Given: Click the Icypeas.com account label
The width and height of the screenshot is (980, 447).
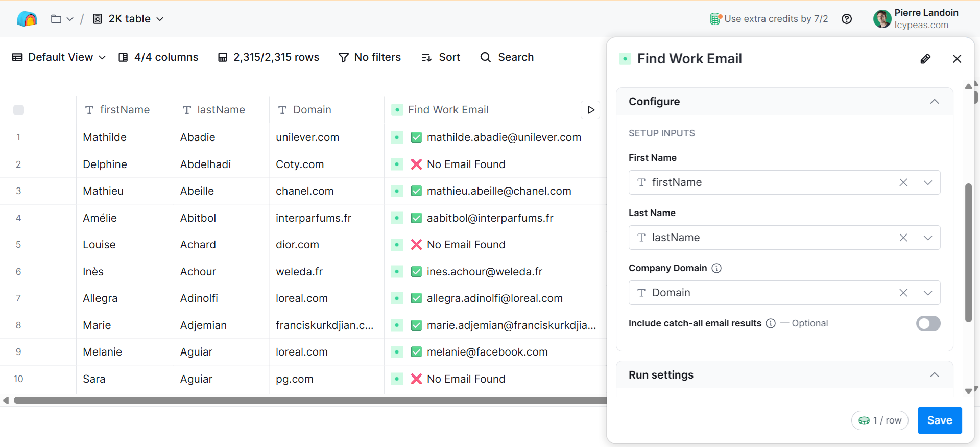Looking at the screenshot, I should [921, 25].
